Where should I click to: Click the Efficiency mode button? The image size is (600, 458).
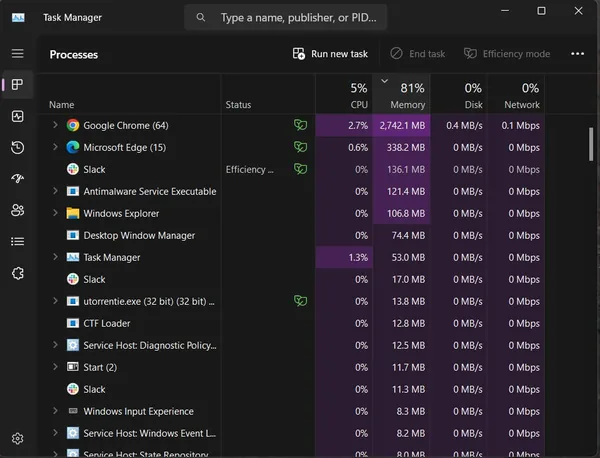(x=507, y=54)
